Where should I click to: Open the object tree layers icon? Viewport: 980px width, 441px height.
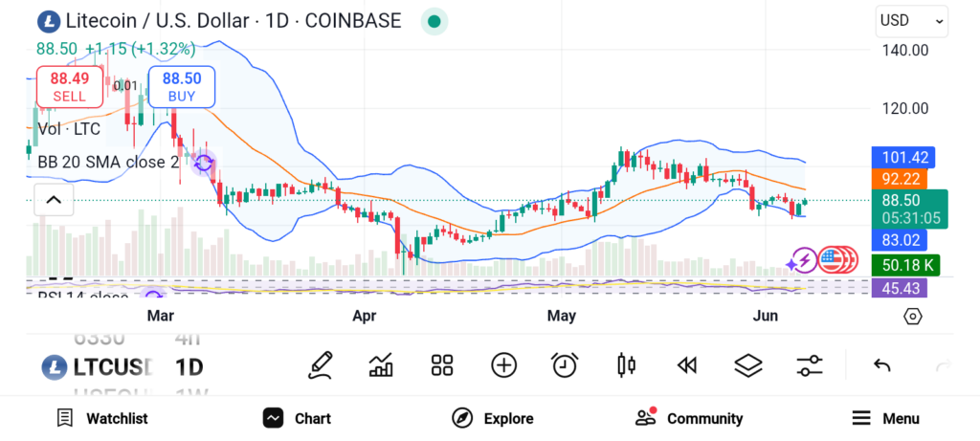point(748,365)
